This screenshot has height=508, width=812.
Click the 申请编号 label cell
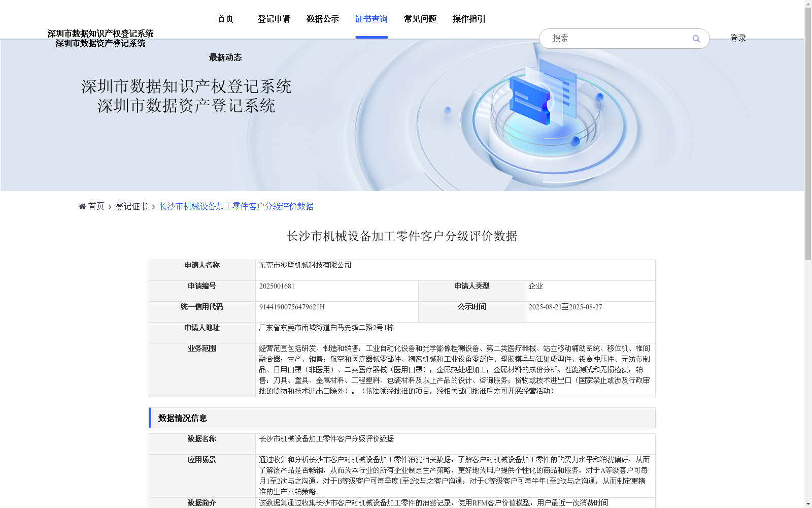[202, 291]
